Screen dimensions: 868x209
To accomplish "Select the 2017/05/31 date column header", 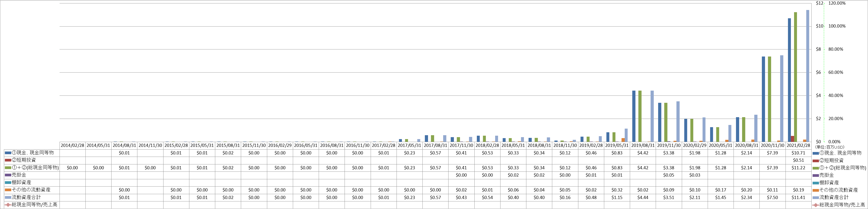I will (x=409, y=145).
